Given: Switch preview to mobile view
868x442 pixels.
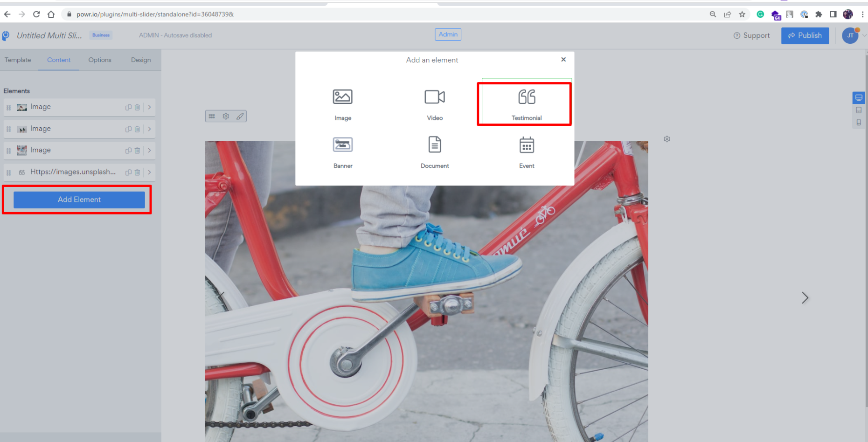Looking at the screenshot, I should pyautogui.click(x=859, y=123).
